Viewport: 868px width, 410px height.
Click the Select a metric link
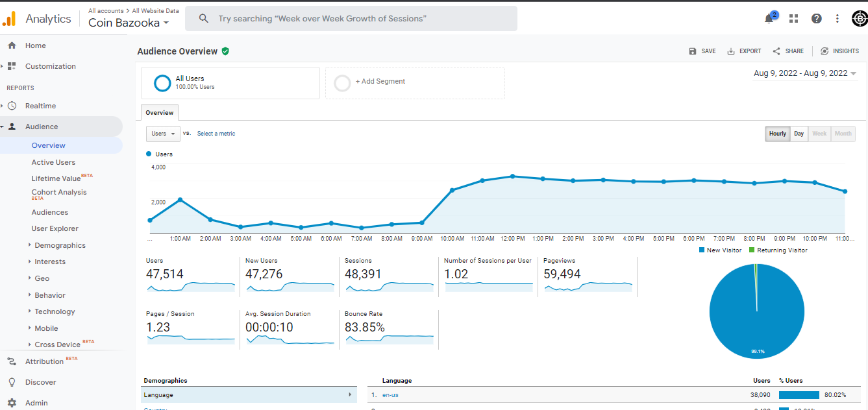pos(216,134)
